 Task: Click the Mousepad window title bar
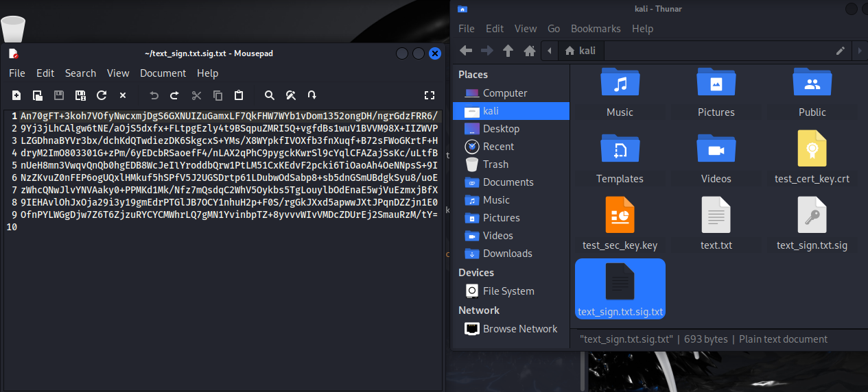click(208, 53)
